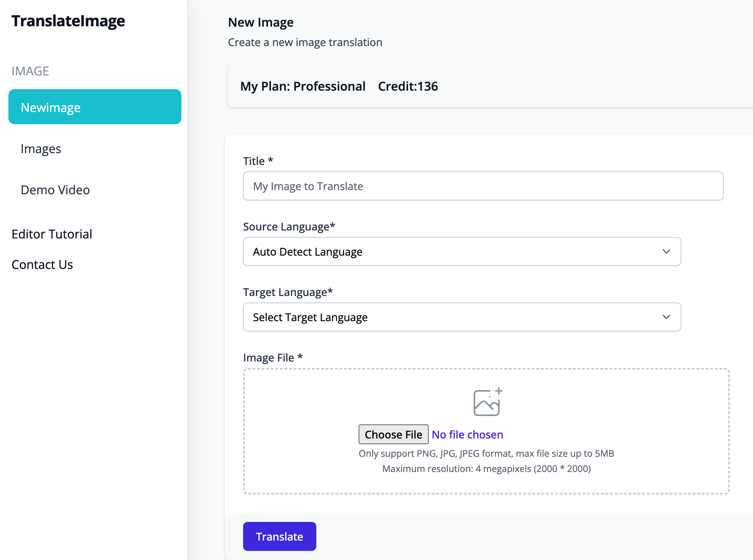Click the Source Language chevron arrow
Image resolution: width=753 pixels, height=560 pixels.
pos(666,251)
